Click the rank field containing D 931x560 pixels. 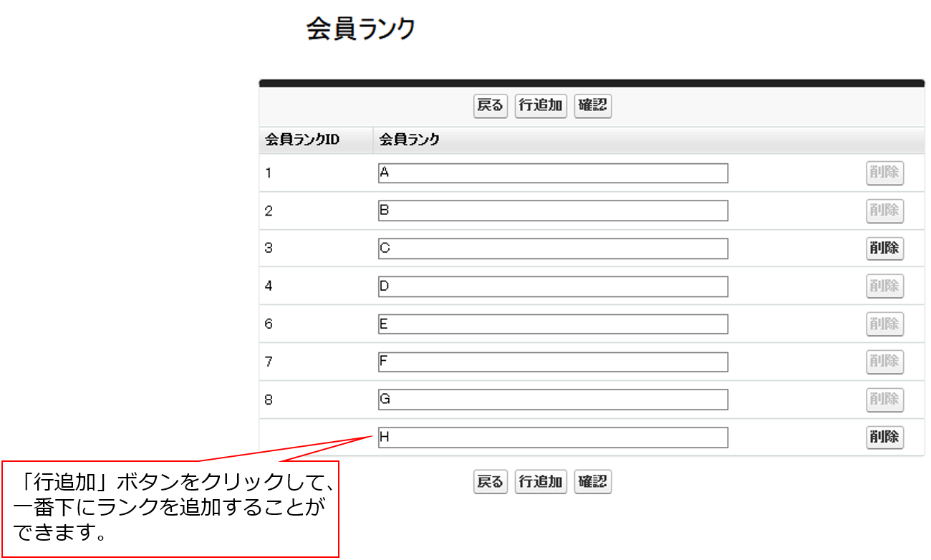(553, 286)
